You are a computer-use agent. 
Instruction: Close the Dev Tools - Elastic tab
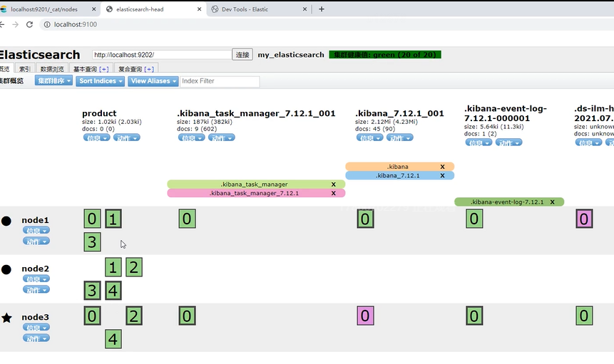[x=305, y=9]
